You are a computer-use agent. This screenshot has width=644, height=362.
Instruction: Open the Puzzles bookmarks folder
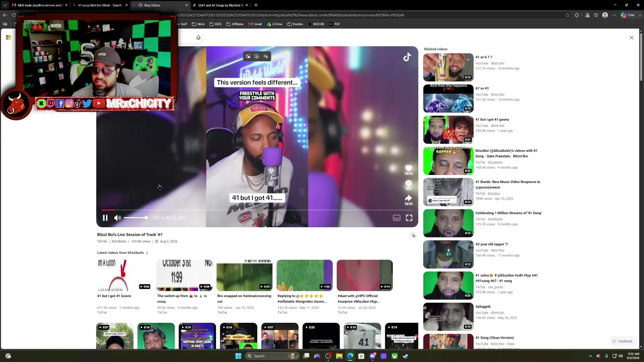pyautogui.click(x=295, y=24)
